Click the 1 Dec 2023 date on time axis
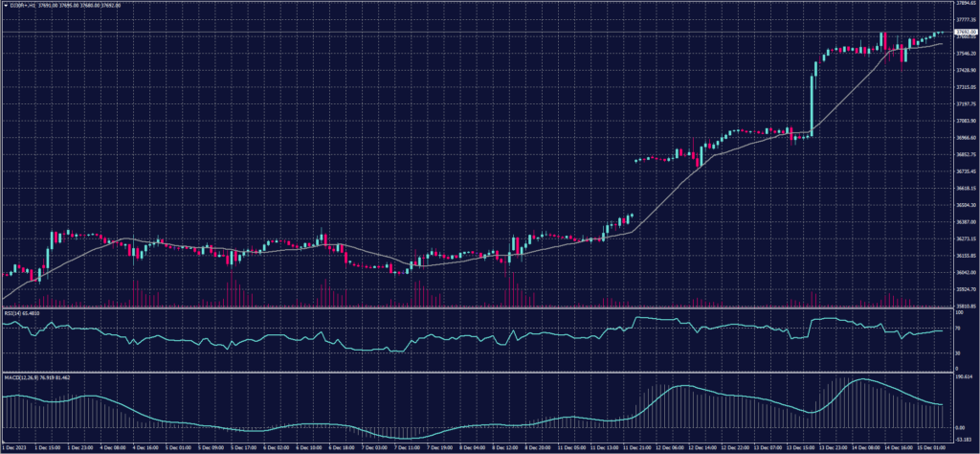This screenshot has width=980, height=454. pyautogui.click(x=13, y=447)
